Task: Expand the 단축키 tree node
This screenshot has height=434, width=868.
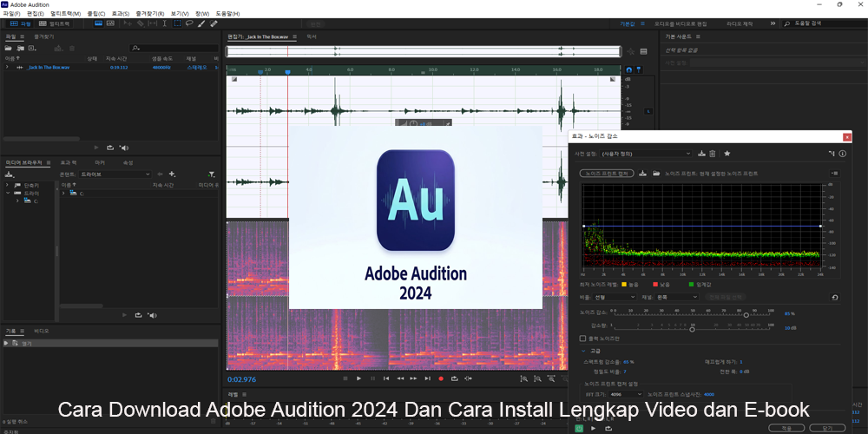Action: (7, 185)
